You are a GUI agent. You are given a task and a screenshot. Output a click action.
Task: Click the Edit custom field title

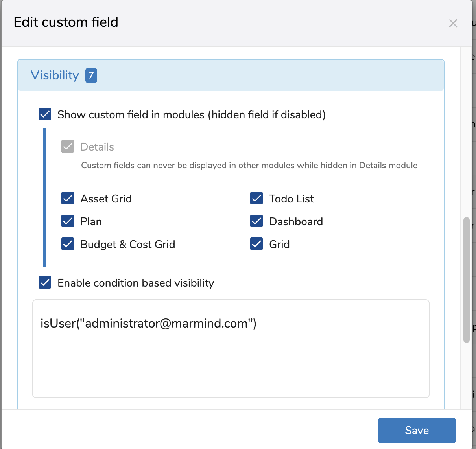click(x=66, y=22)
